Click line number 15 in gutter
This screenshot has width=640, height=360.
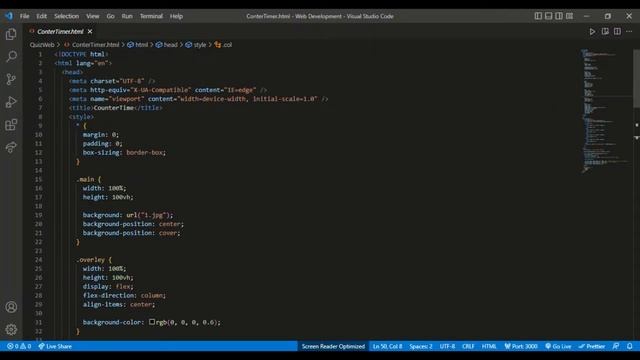(x=38, y=179)
